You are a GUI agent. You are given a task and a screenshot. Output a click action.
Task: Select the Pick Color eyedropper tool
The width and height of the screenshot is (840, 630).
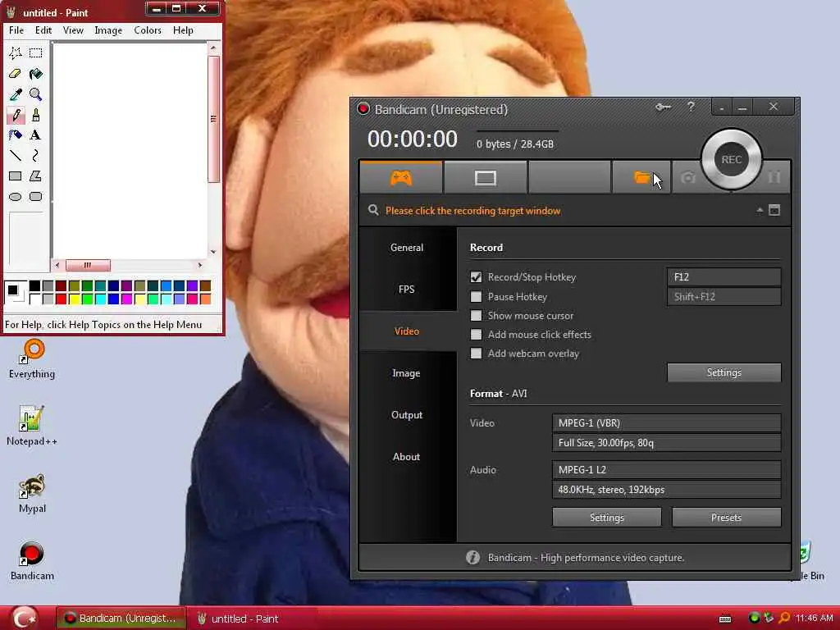coord(16,94)
